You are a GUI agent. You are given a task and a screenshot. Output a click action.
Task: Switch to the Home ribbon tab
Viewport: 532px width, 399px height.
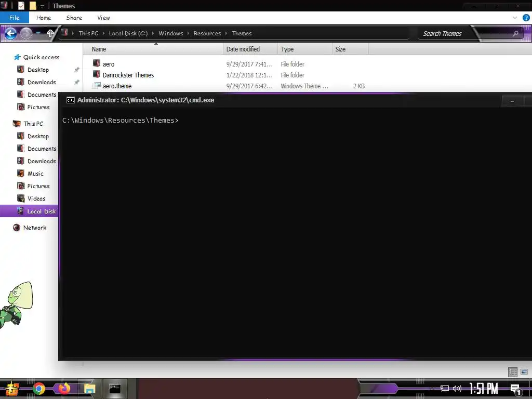(44, 18)
